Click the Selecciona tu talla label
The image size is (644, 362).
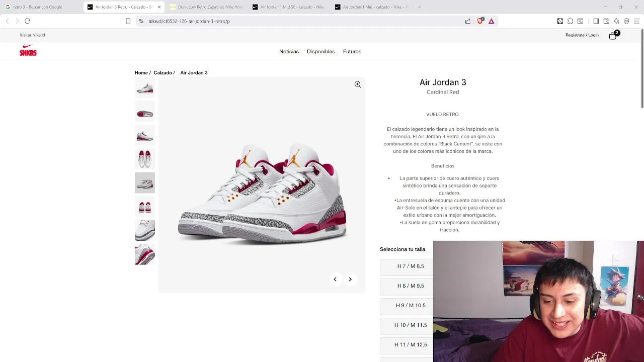[403, 249]
